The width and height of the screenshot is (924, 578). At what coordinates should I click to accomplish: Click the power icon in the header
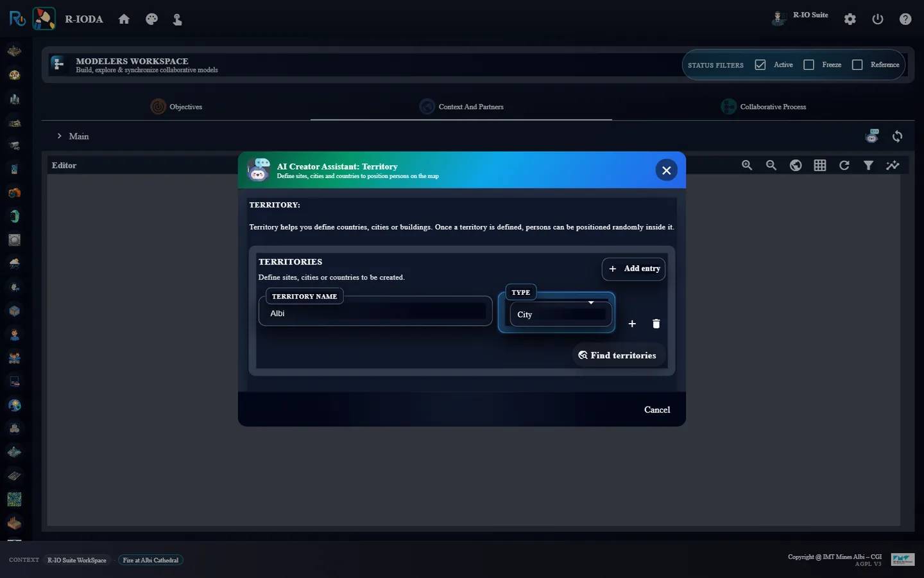tap(878, 19)
